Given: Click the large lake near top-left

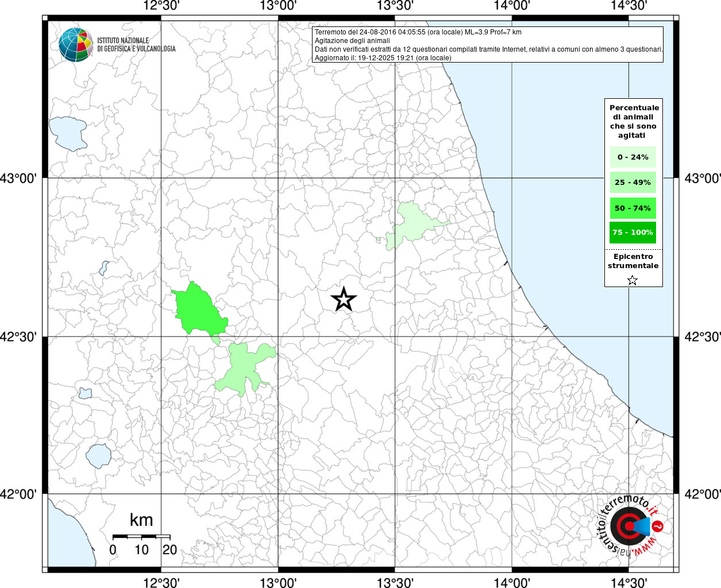Looking at the screenshot, I should 68,134.
